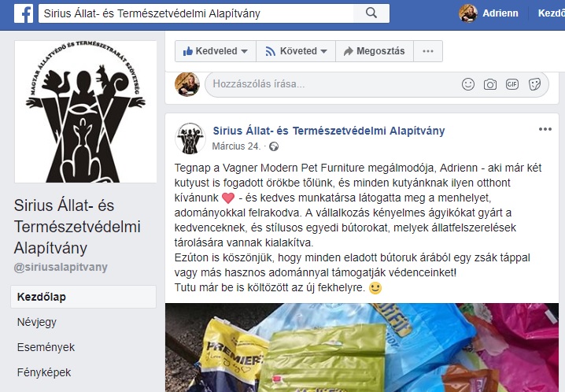The width and height of the screenshot is (565, 392).
Task: Click the post's donation photo
Action: [362, 347]
